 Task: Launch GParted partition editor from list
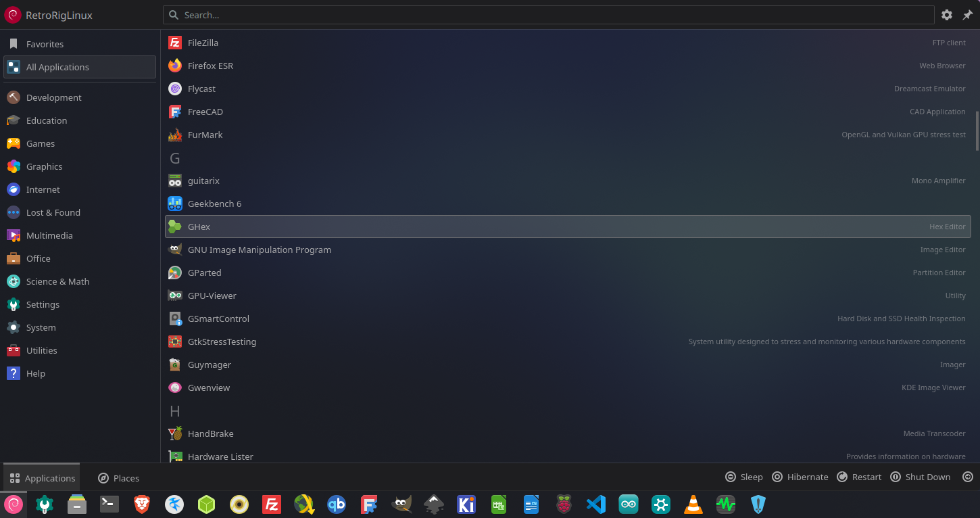coord(205,273)
